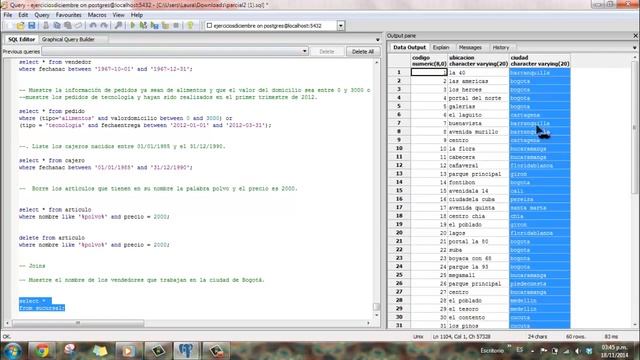Screen dimensions: 640x360
Task: Open the media player taskbar icon
Action: (x=128, y=351)
